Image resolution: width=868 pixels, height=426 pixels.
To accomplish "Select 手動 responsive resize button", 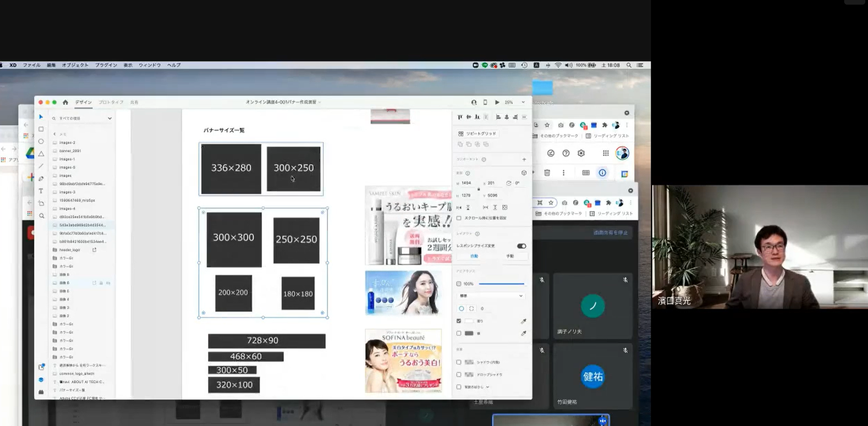I will (510, 256).
